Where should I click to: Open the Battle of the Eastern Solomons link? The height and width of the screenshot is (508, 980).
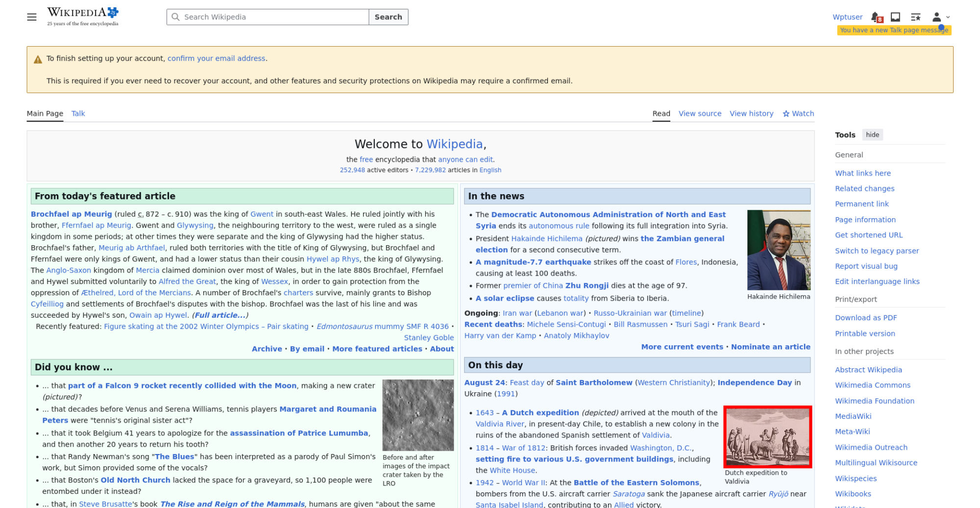click(637, 483)
